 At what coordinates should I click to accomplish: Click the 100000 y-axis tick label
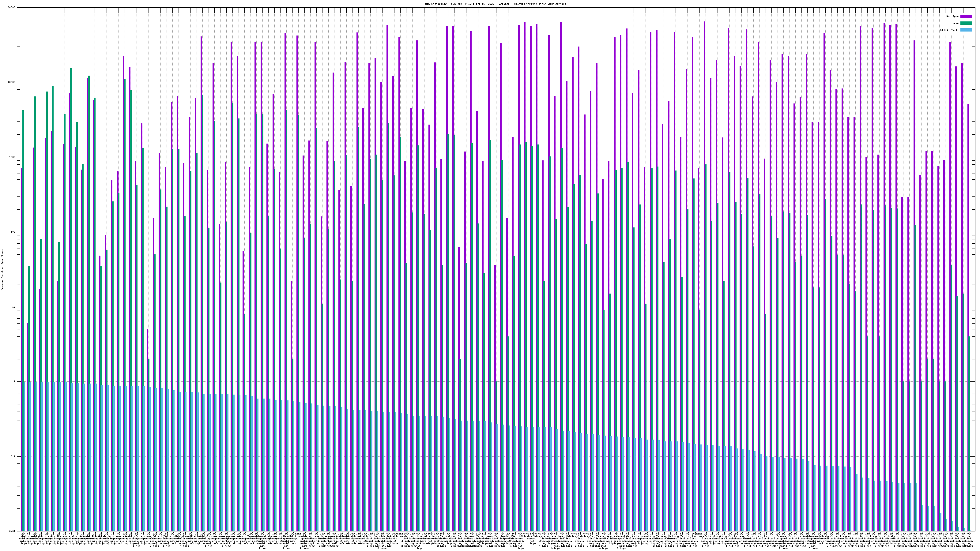coord(11,8)
